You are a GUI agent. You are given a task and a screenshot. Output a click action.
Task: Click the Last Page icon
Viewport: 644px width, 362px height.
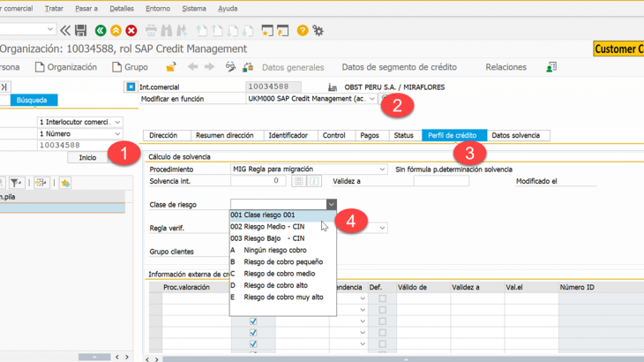coord(248,30)
